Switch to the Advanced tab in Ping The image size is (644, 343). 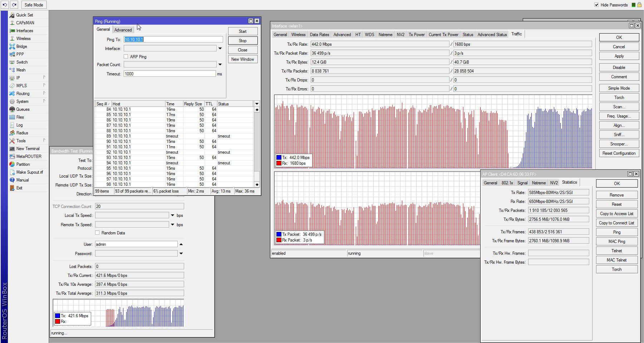[123, 30]
